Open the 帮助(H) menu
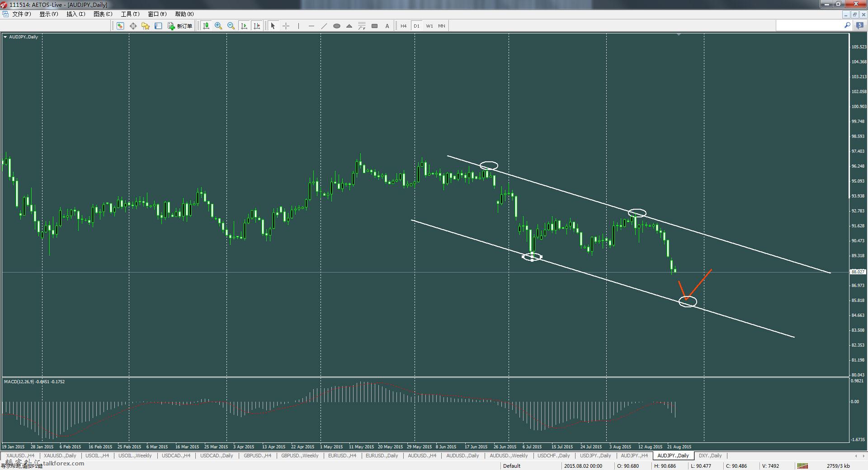 click(x=184, y=14)
